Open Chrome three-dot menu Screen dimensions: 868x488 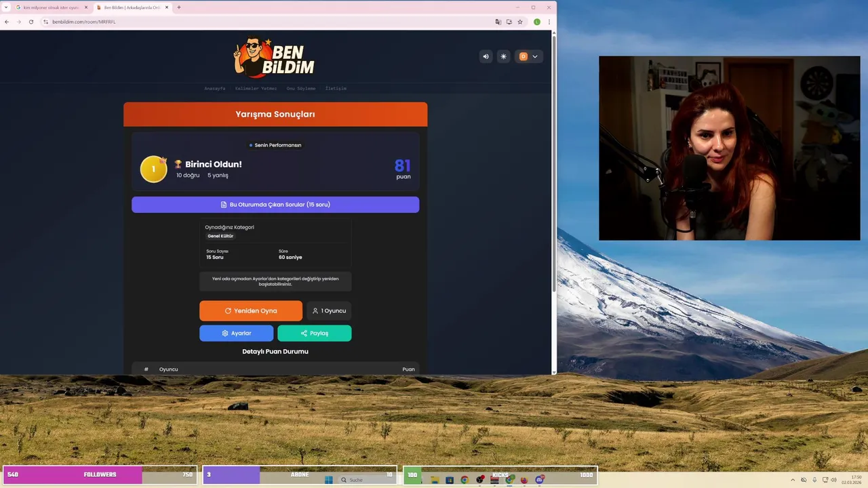point(549,22)
